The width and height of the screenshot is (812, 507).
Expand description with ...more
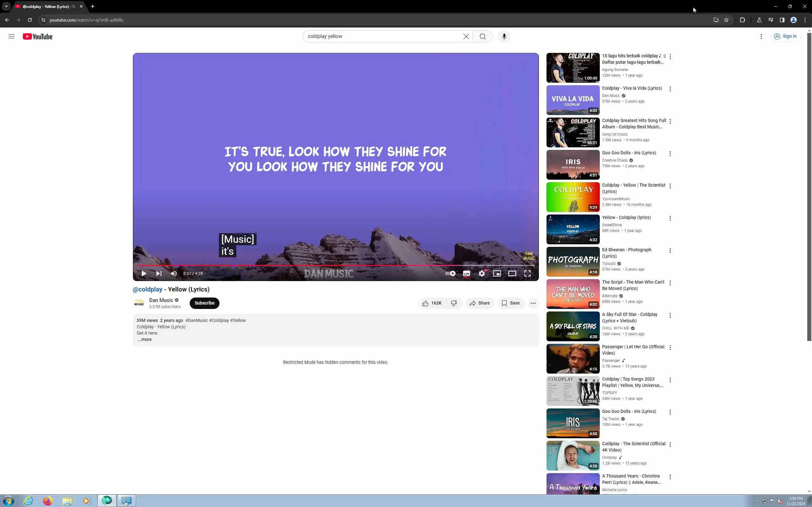[x=145, y=339]
